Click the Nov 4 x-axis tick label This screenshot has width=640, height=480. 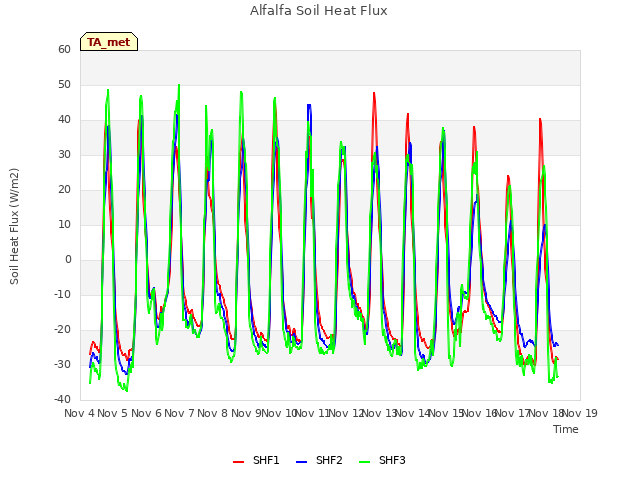pyautogui.click(x=79, y=413)
